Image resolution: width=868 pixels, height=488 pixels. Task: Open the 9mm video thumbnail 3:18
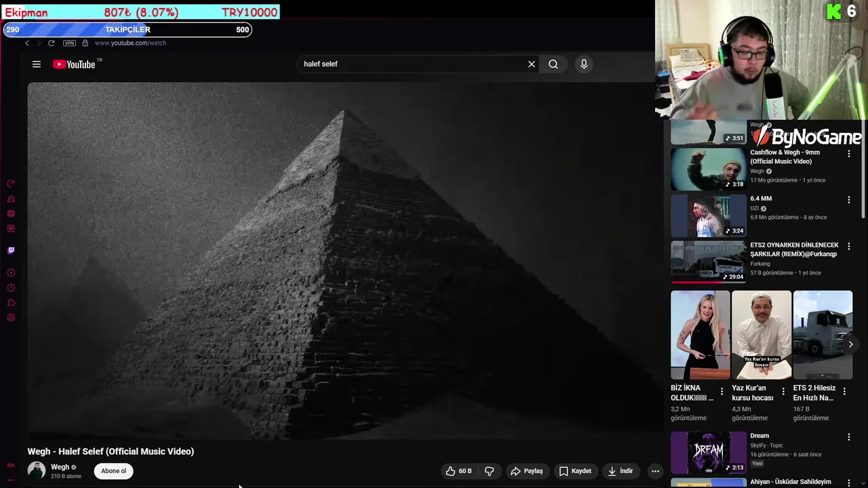coord(708,169)
